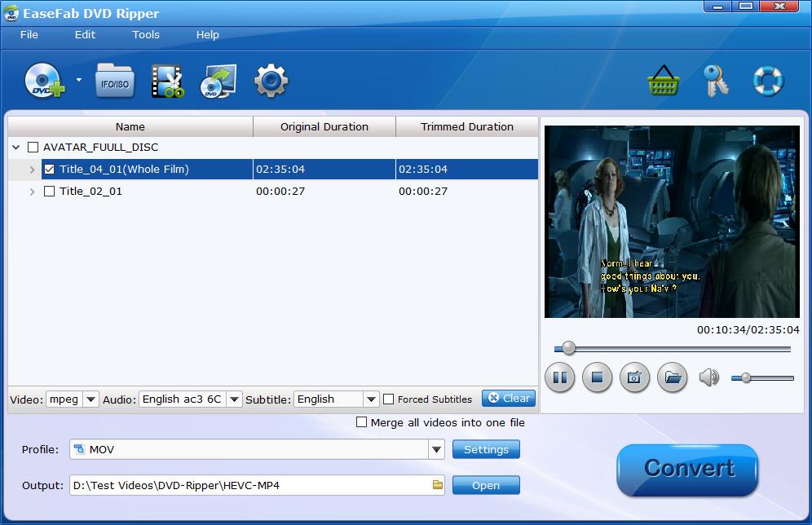
Task: Click the Clear button
Action: 509,398
